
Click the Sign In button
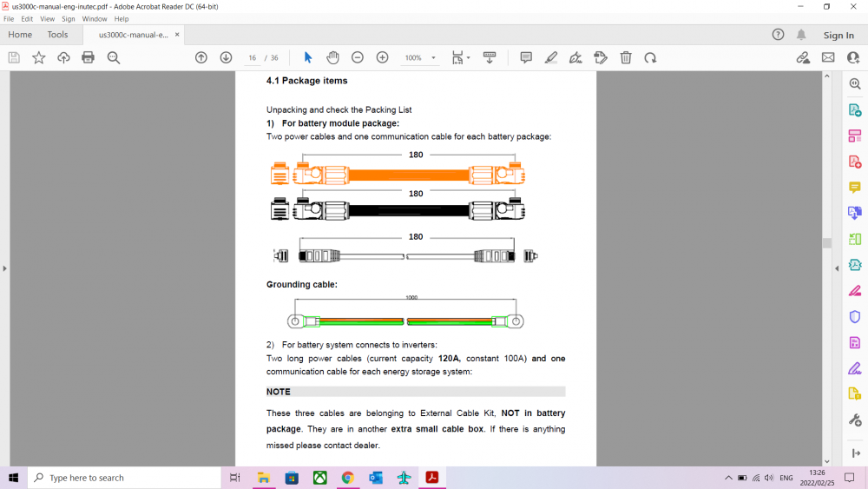(838, 35)
